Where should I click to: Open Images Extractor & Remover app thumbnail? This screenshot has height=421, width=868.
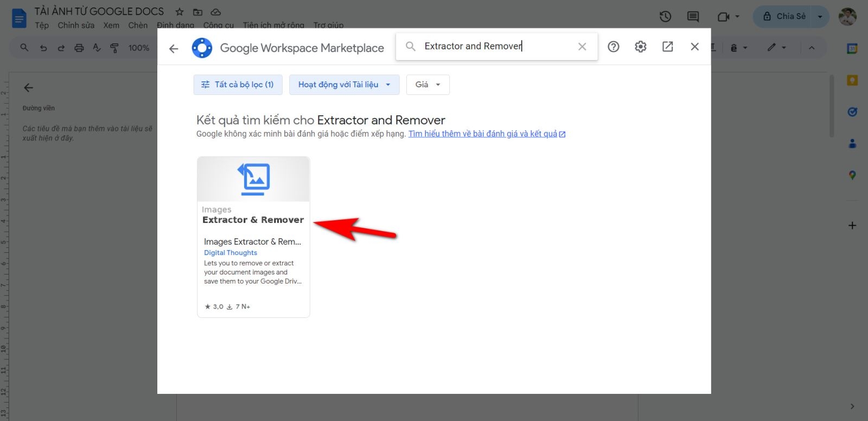[253, 179]
